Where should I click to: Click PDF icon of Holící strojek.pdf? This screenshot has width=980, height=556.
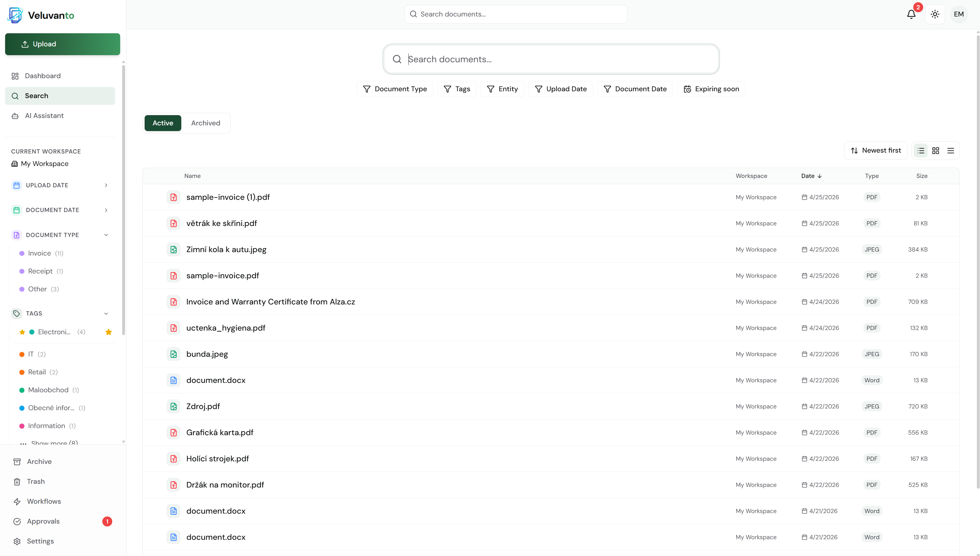pos(174,459)
